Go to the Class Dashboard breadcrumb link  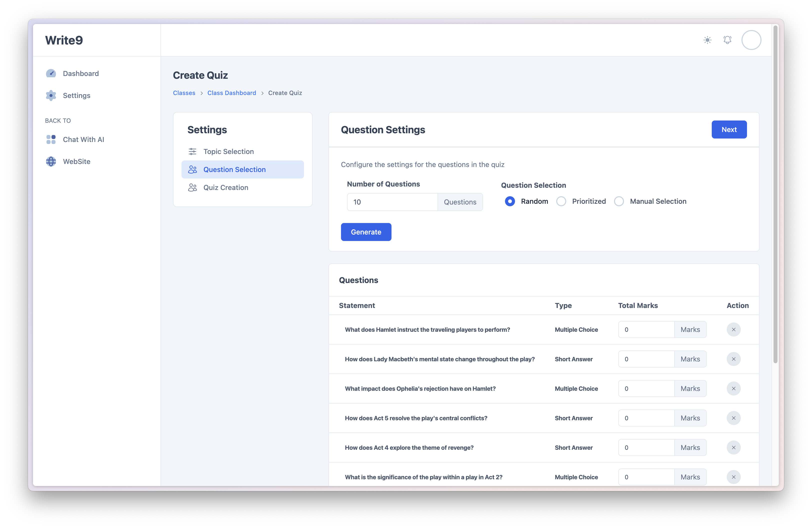[x=231, y=93]
